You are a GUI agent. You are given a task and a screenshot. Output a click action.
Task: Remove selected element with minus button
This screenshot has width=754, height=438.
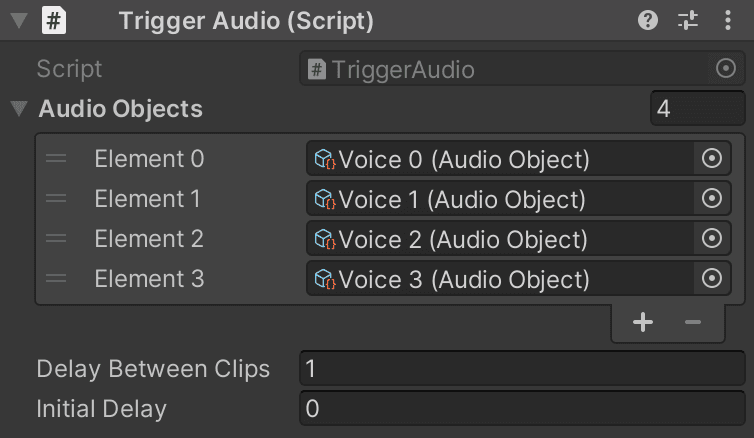(x=692, y=322)
